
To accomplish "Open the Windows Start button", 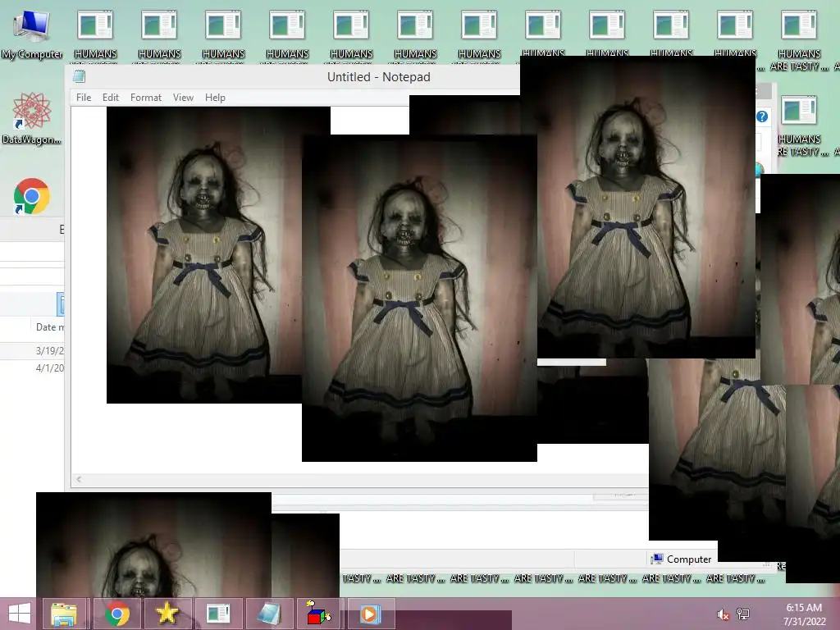I will [20, 614].
